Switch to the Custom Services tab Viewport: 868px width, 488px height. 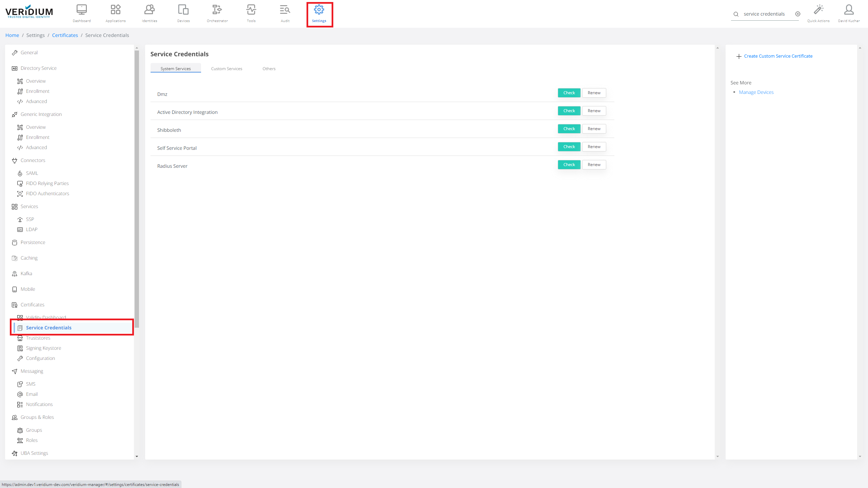click(226, 68)
